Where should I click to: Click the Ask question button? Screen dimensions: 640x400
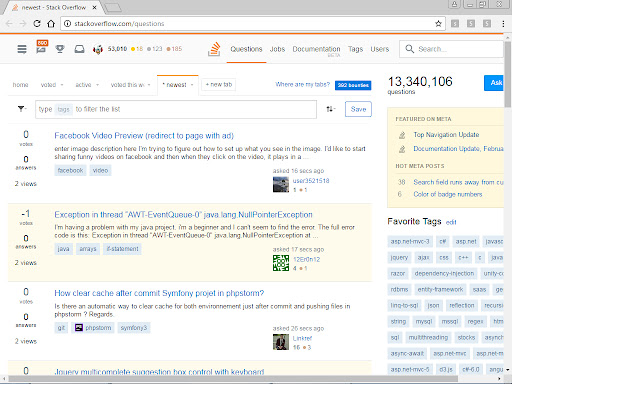pos(494,83)
